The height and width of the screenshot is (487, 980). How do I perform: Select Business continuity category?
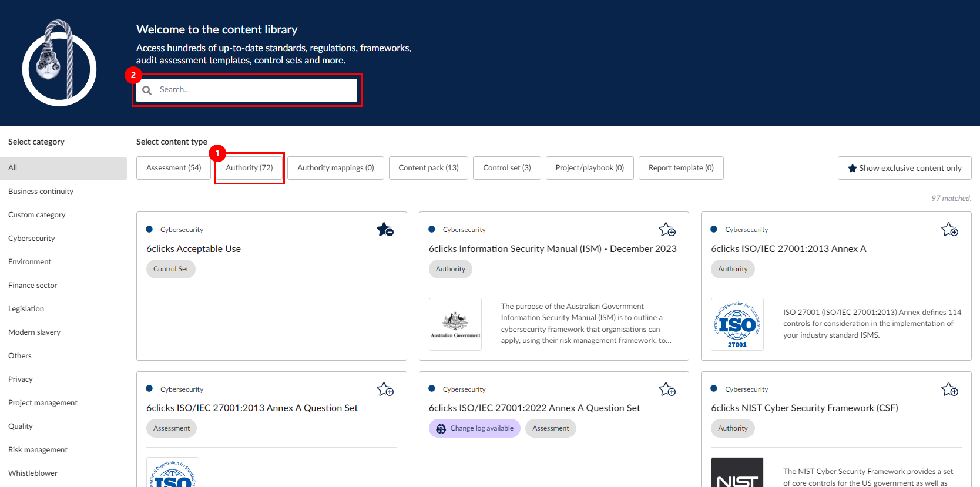pyautogui.click(x=63, y=192)
